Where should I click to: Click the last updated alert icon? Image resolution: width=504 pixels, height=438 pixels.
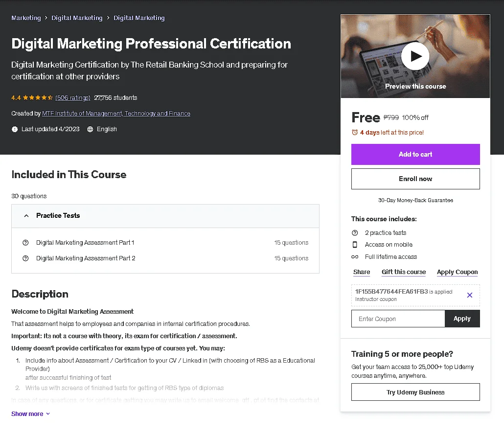(x=15, y=129)
